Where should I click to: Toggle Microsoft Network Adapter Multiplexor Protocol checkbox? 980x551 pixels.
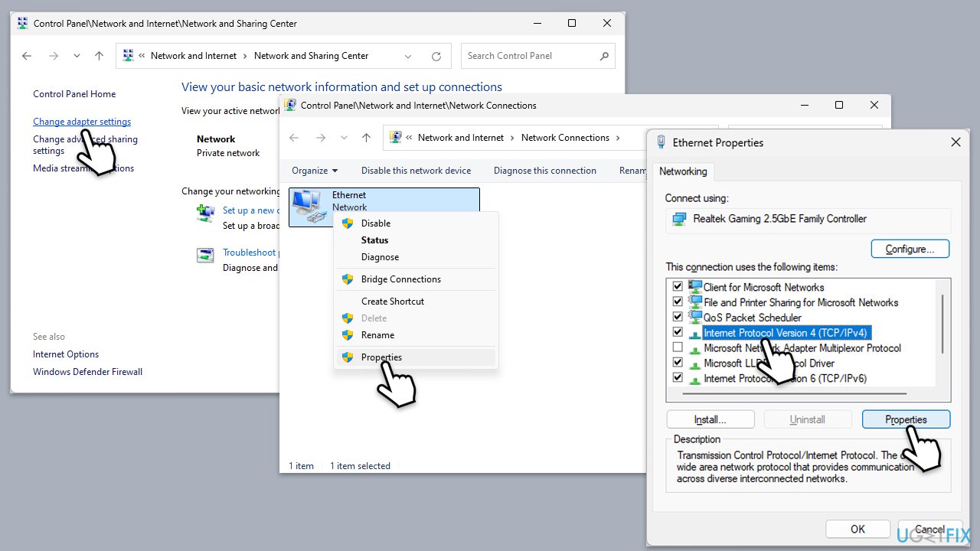pyautogui.click(x=678, y=347)
